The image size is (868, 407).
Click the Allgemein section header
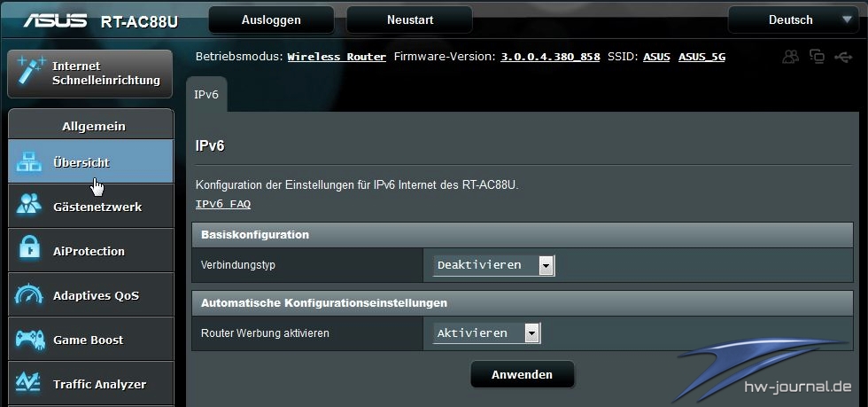pyautogui.click(x=91, y=126)
